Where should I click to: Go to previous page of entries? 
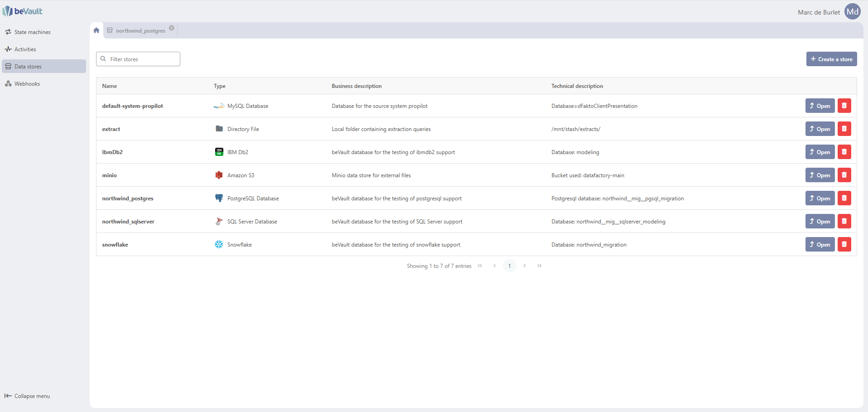495,266
